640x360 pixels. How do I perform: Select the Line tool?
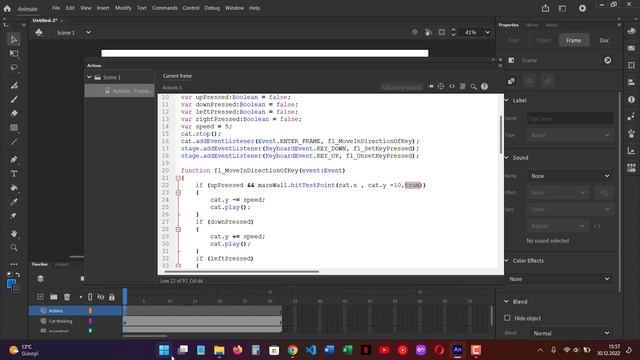(14, 142)
